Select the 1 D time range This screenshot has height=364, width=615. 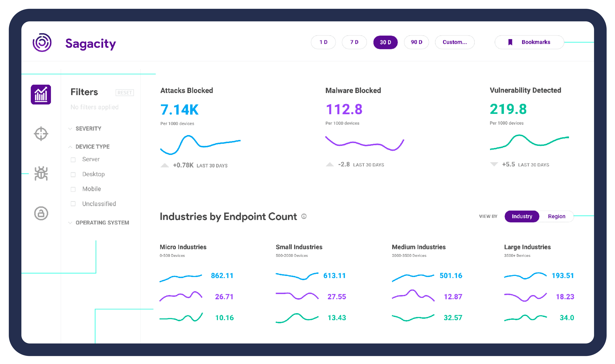coord(323,42)
